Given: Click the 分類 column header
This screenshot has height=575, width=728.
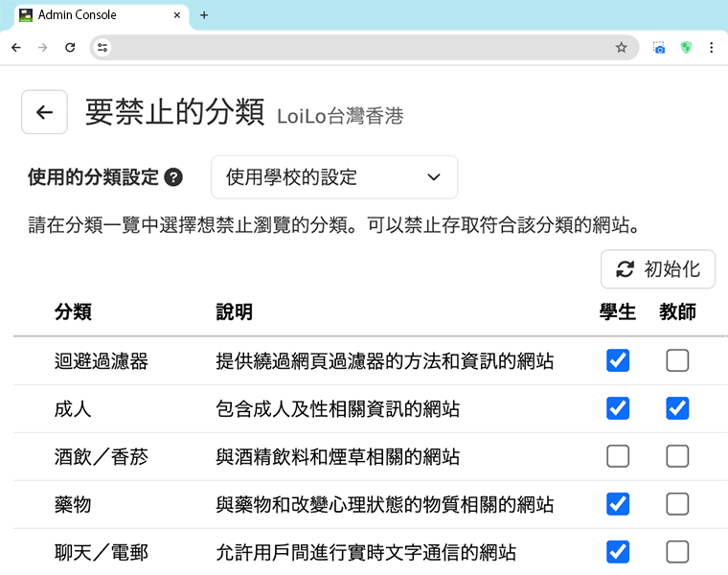Looking at the screenshot, I should [73, 311].
